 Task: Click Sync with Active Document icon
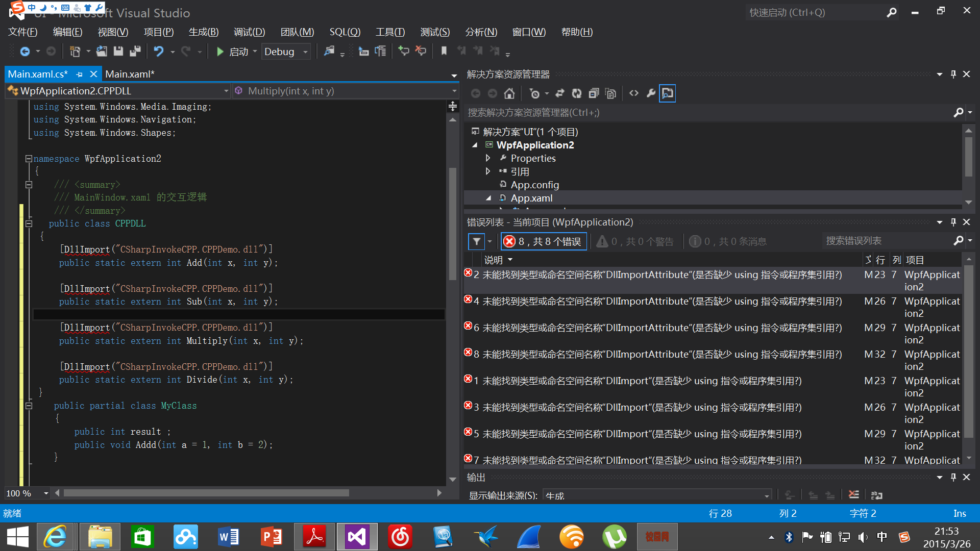click(x=560, y=93)
